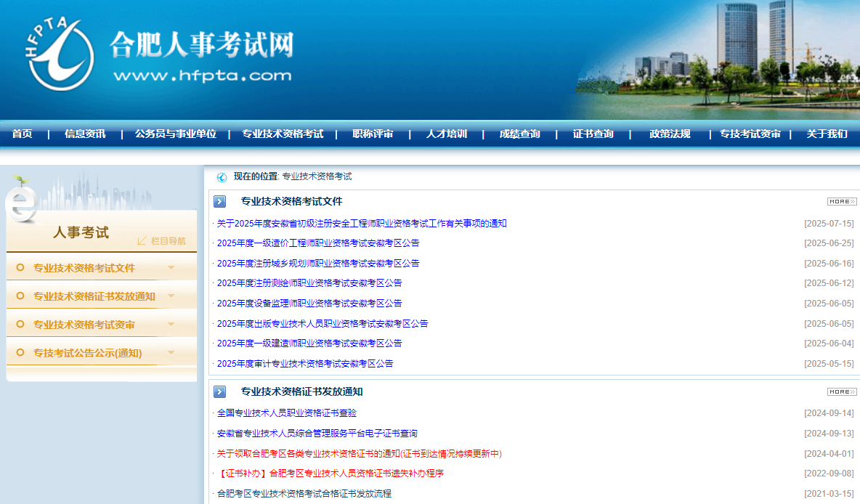Click the MORE icon beside 专业技术资格证书发放通知
This screenshot has width=860, height=504.
(842, 392)
